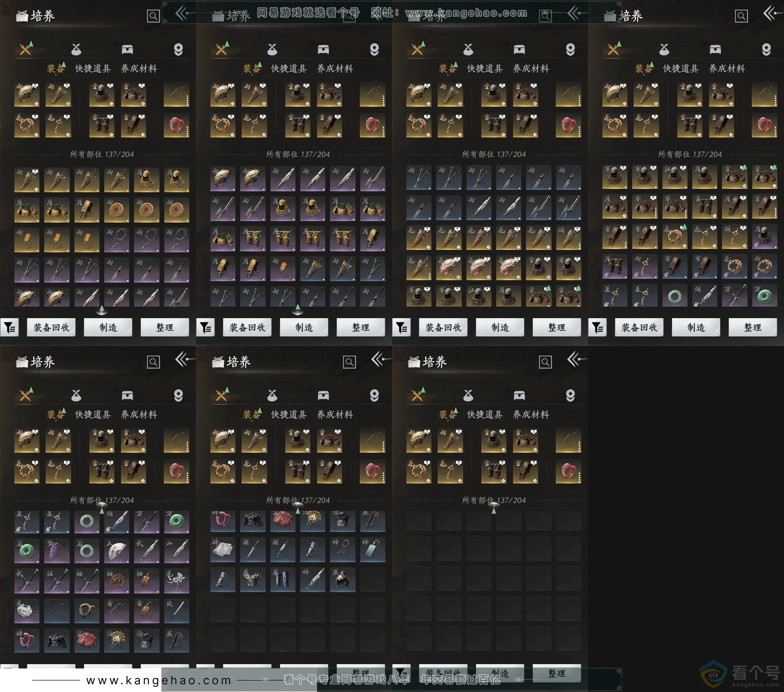
Task: Select the silver flower ornament in bottom-left panel
Action: [x=177, y=581]
